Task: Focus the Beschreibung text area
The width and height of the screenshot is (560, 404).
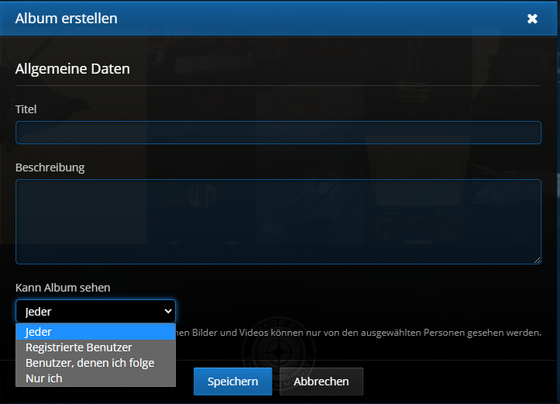Action: 279,222
